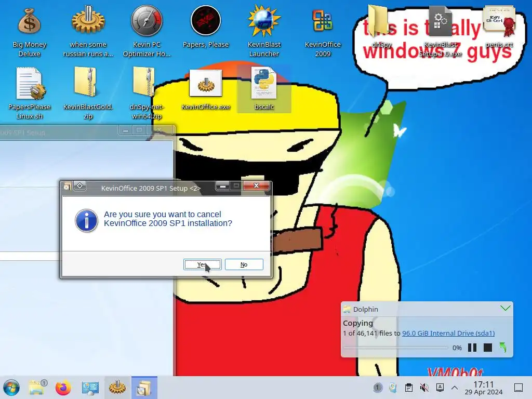Close the KevinOffice Setup <2> dialog
The image size is (532, 399).
[257, 185]
